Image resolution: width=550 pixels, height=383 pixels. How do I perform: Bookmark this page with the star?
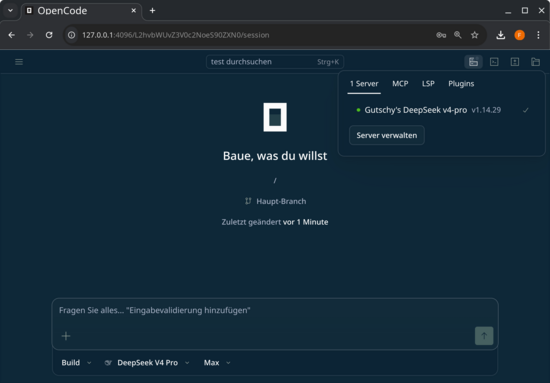coord(475,35)
